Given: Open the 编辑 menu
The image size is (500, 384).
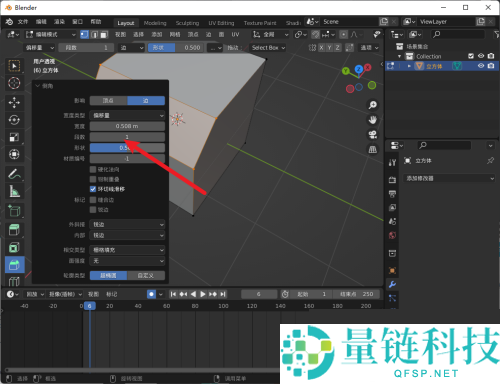Looking at the screenshot, I should (41, 22).
